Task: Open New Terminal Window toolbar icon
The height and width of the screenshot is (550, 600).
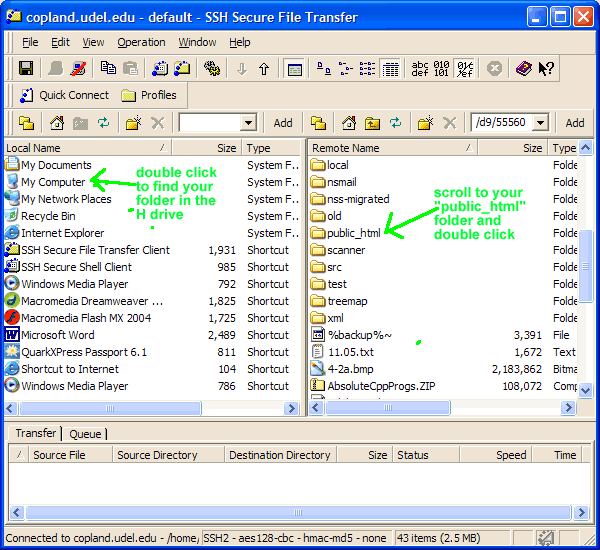Action: click(160, 69)
